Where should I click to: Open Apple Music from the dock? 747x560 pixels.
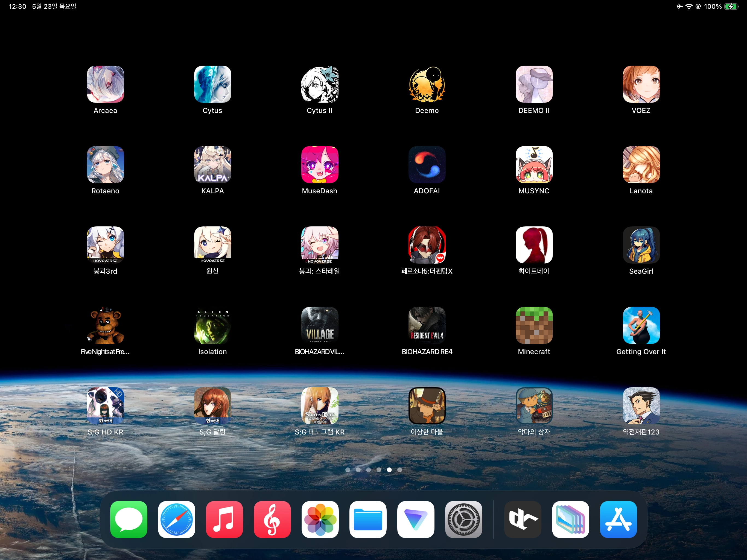[224, 520]
